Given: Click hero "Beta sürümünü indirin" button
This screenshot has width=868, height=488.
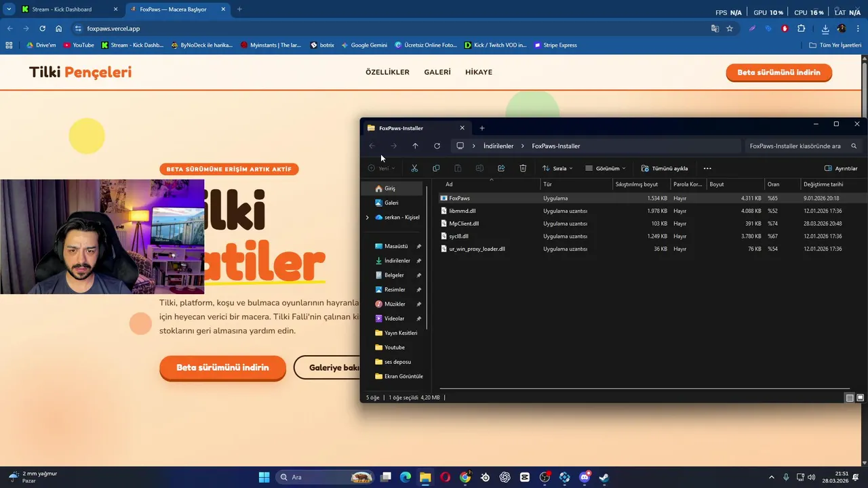Looking at the screenshot, I should [222, 367].
